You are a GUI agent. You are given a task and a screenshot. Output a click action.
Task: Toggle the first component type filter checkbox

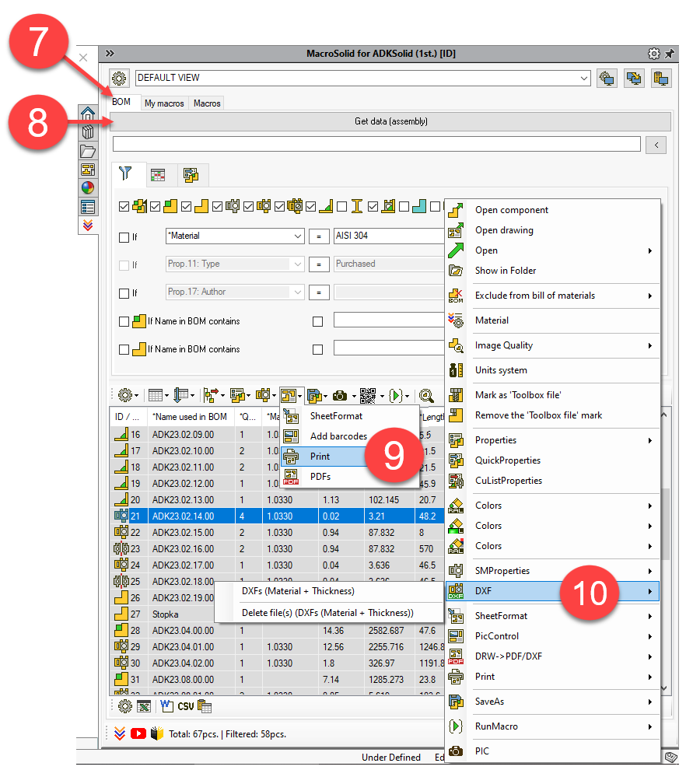[x=124, y=207]
